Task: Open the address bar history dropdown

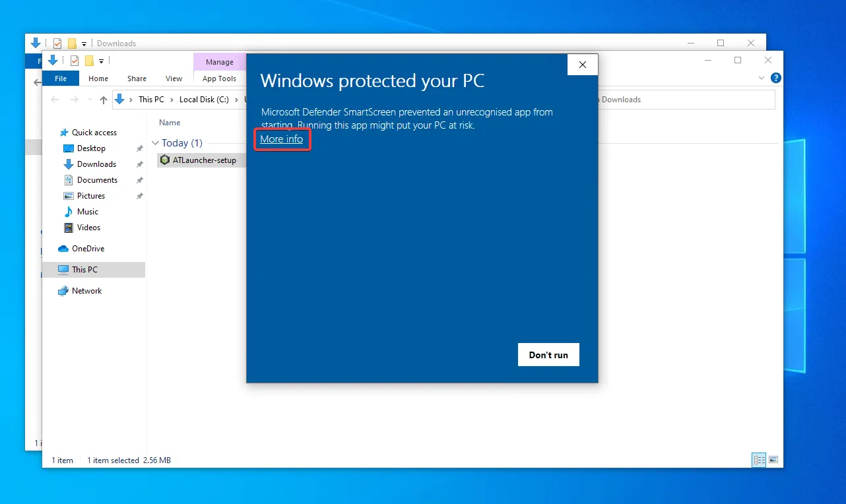Action: pos(89,99)
